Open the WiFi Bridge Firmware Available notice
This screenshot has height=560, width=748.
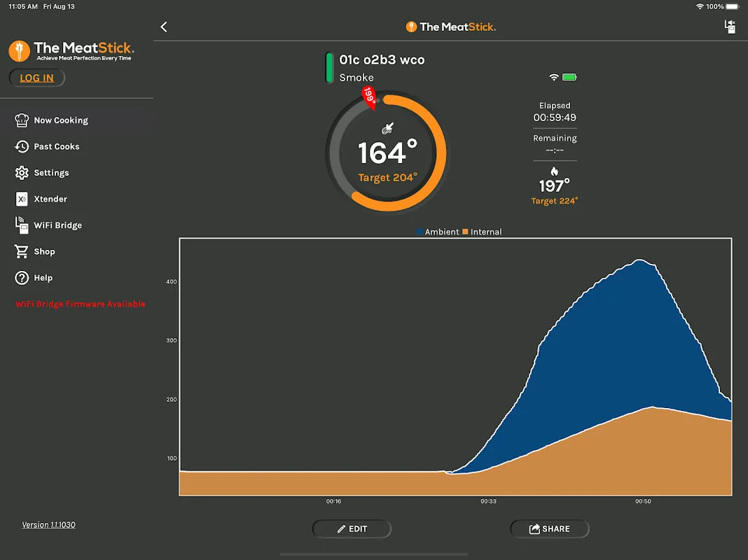point(81,304)
